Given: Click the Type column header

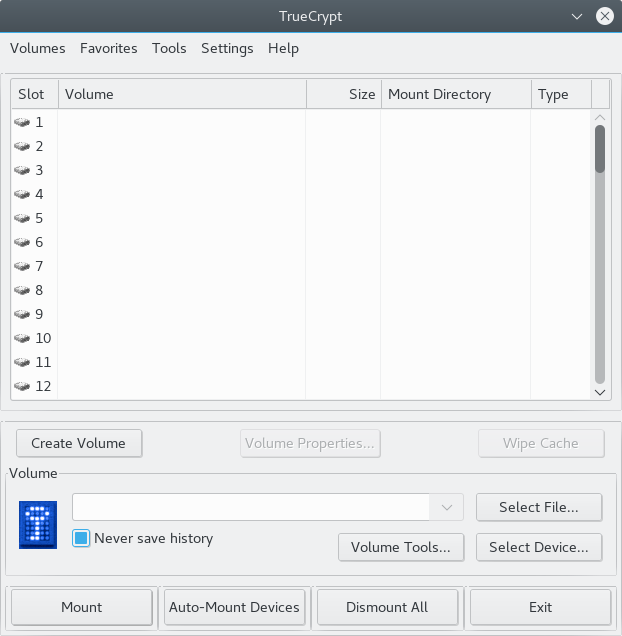Looking at the screenshot, I should (562, 94).
